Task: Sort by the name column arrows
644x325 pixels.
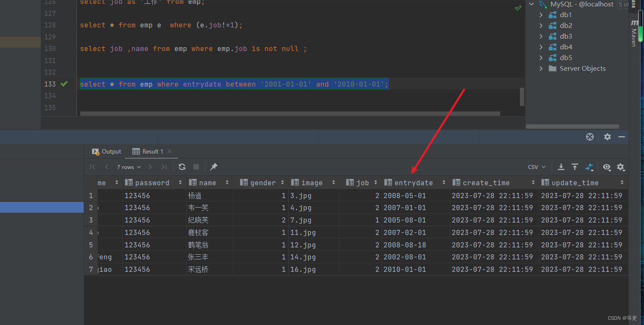Action: pyautogui.click(x=227, y=182)
